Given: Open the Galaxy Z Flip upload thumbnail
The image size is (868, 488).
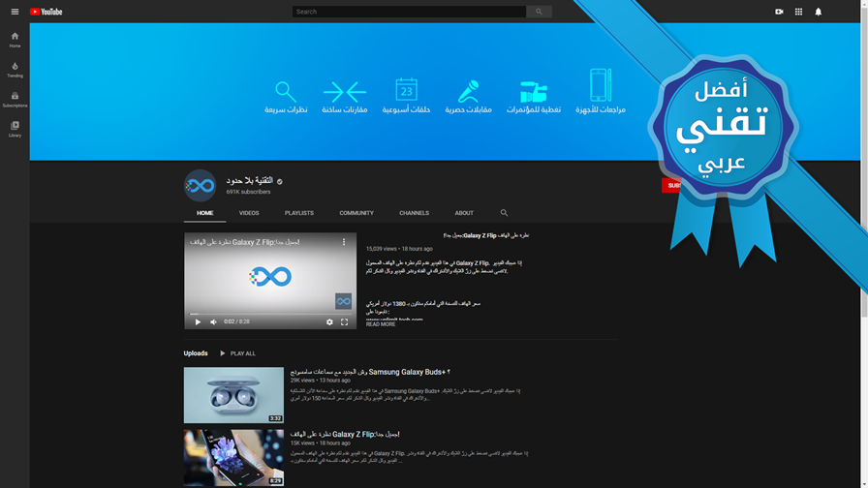Looking at the screenshot, I should click(x=233, y=458).
